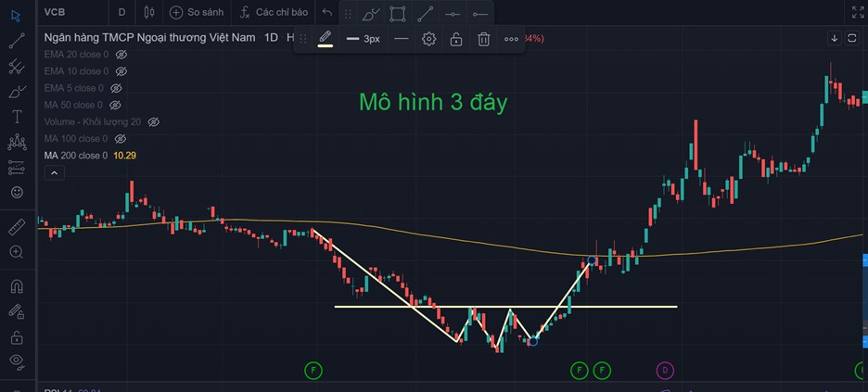868x392 pixels.
Task: Select the Mô hình 3 đáy text label
Action: point(433,103)
